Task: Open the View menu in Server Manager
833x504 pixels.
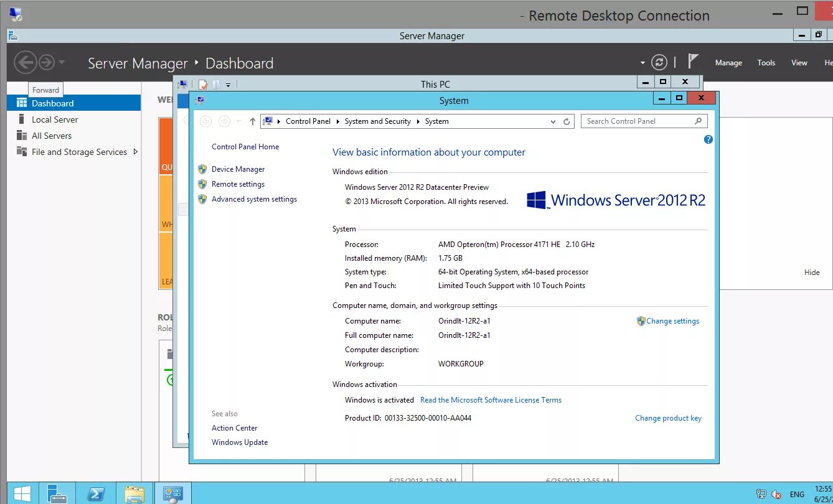Action: [799, 63]
